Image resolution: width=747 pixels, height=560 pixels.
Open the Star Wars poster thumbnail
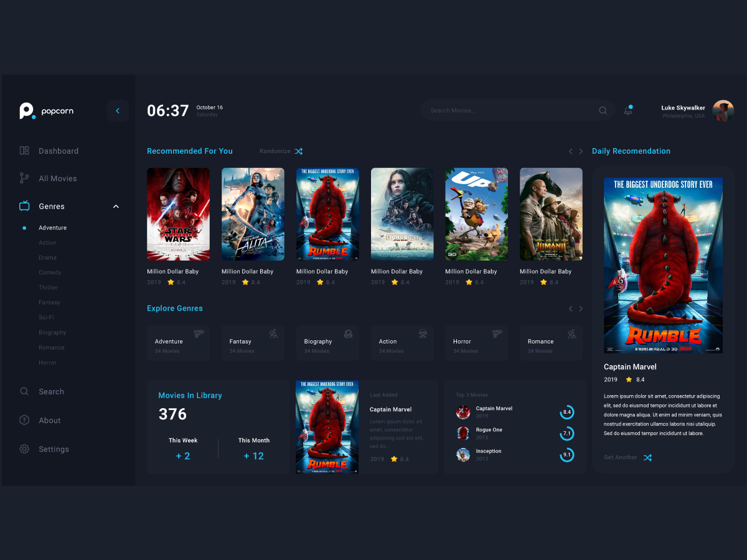(178, 214)
